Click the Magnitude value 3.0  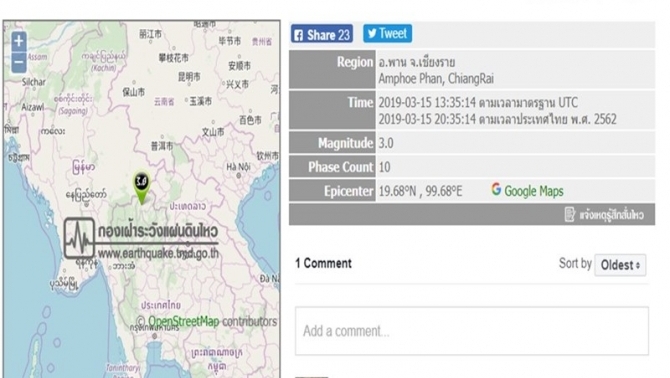coord(386,143)
